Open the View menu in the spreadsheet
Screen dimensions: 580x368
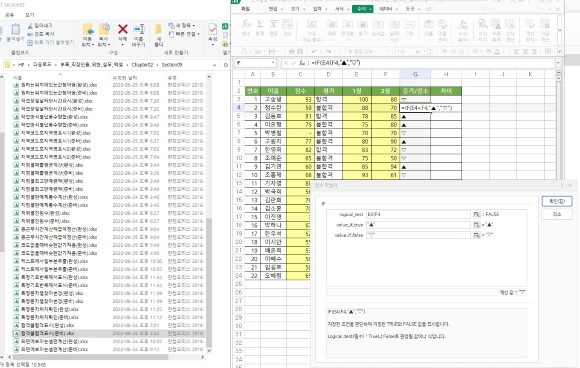(x=296, y=9)
